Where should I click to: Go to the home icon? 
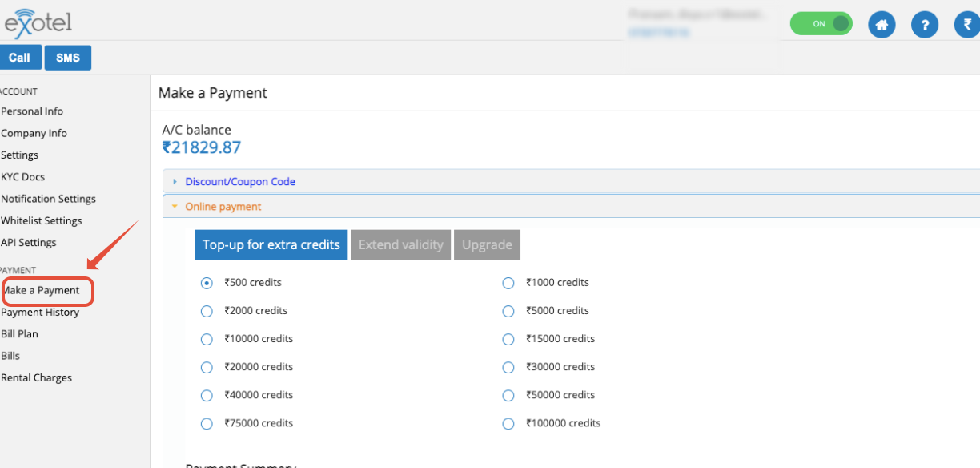(882, 25)
